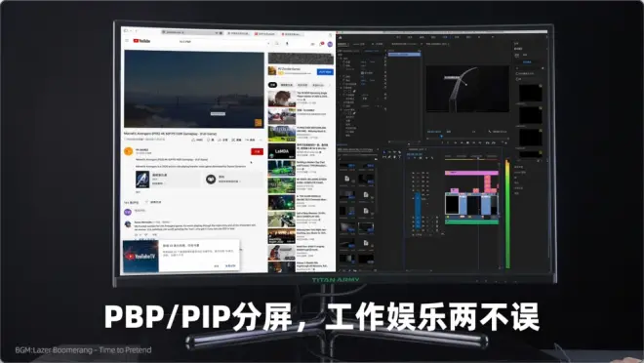This screenshot has width=644, height=363.
Task: Click the blue button in sidebar ad
Action: (x=325, y=72)
